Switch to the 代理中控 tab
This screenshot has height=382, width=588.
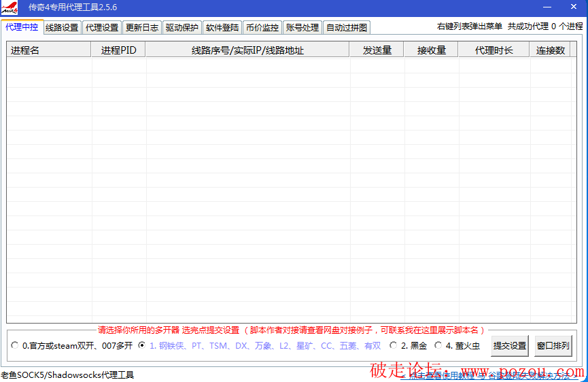[22, 27]
